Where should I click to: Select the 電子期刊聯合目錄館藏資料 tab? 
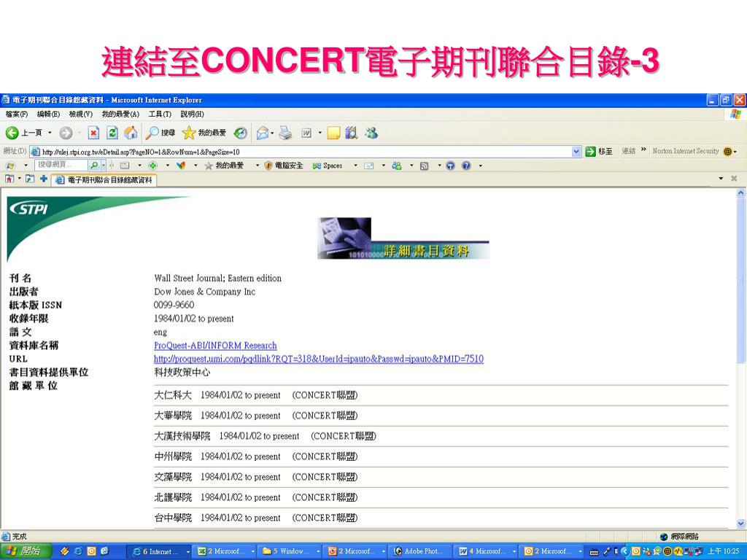pyautogui.click(x=104, y=180)
